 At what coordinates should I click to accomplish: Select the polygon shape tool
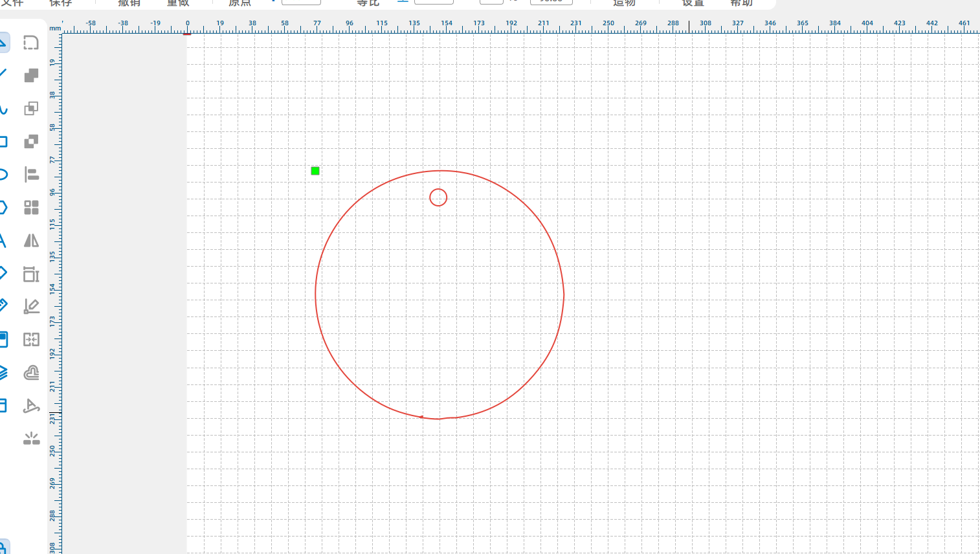tap(3, 207)
